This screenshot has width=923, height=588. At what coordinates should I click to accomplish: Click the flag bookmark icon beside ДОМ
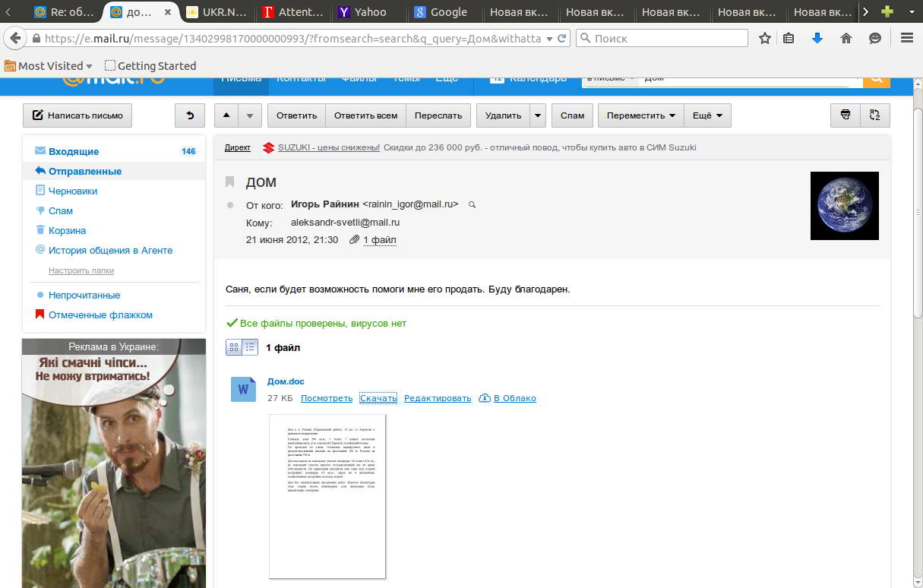tap(230, 182)
